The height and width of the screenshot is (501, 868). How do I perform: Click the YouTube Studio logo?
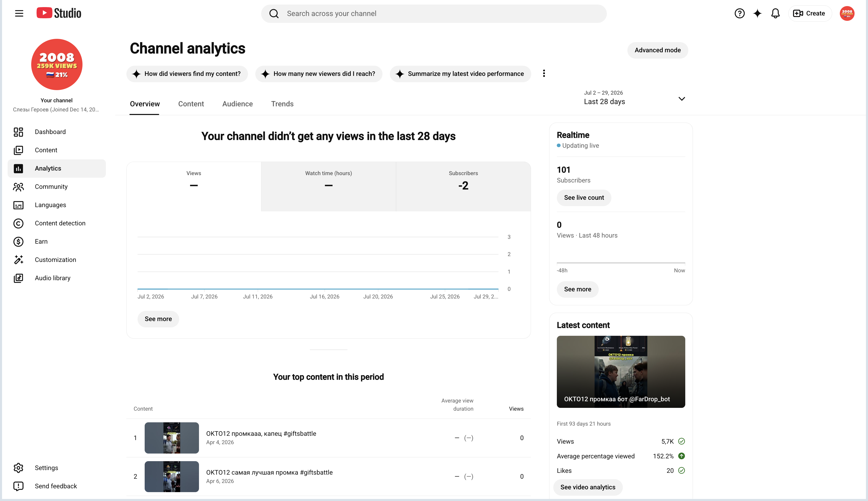point(59,13)
